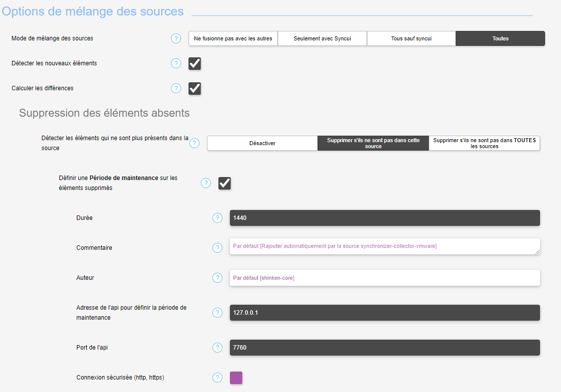Click help icon next to Commentaire
561x392 pixels.
(x=217, y=248)
